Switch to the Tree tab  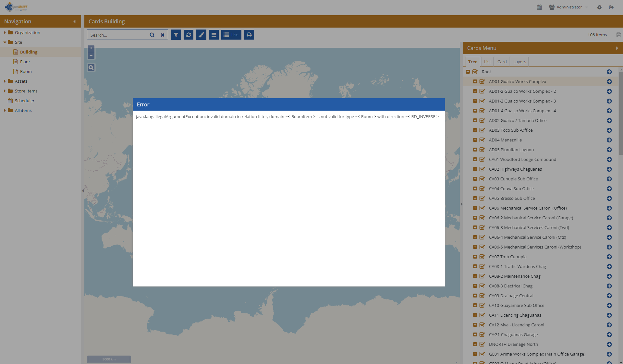(x=473, y=62)
